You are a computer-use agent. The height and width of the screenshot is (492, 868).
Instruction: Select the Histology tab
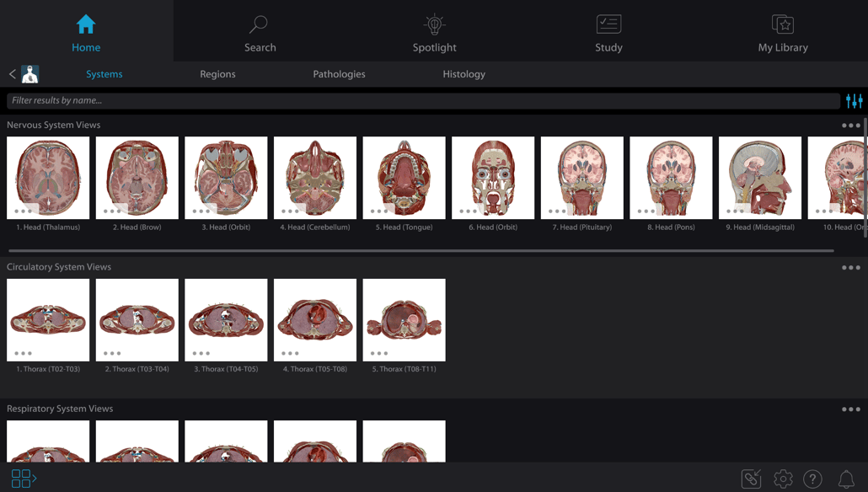463,73
